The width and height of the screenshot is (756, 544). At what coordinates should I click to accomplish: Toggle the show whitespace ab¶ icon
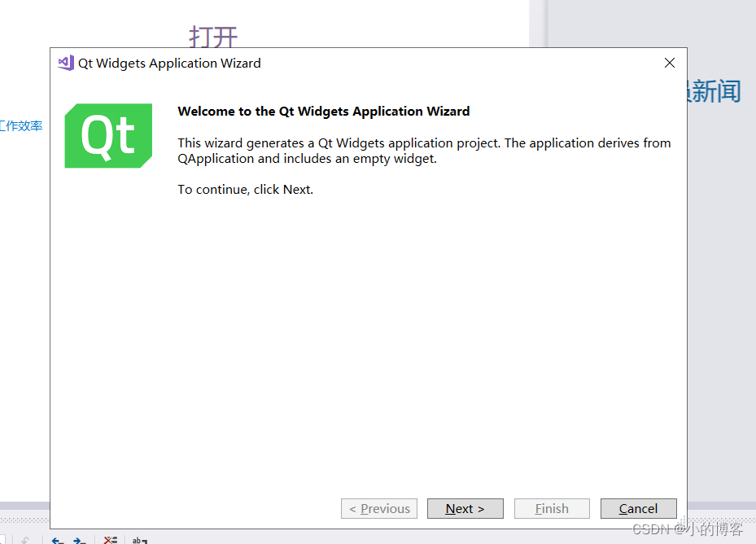click(x=139, y=539)
